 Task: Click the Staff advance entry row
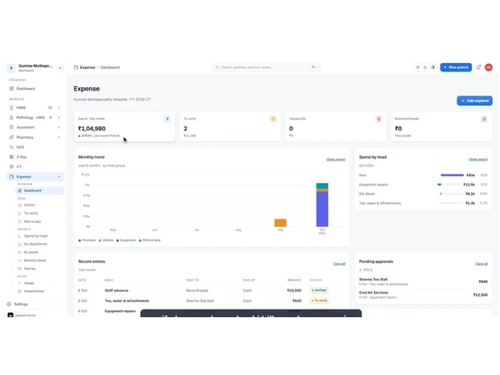point(212,291)
